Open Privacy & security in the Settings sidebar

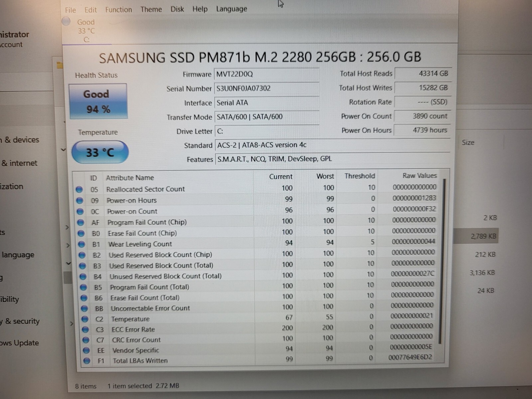coord(20,321)
